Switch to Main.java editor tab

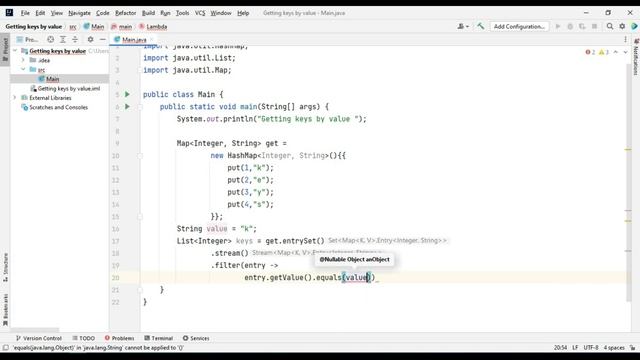(134, 40)
